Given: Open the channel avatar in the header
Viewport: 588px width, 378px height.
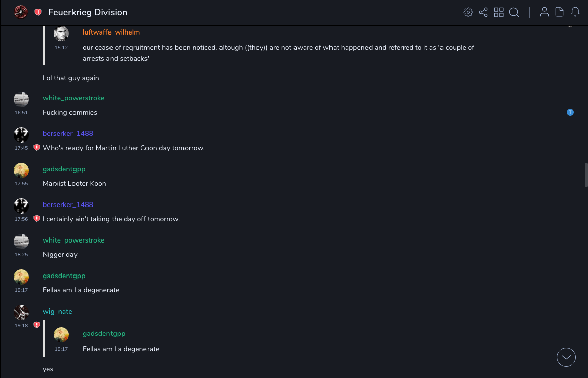Looking at the screenshot, I should [21, 12].
